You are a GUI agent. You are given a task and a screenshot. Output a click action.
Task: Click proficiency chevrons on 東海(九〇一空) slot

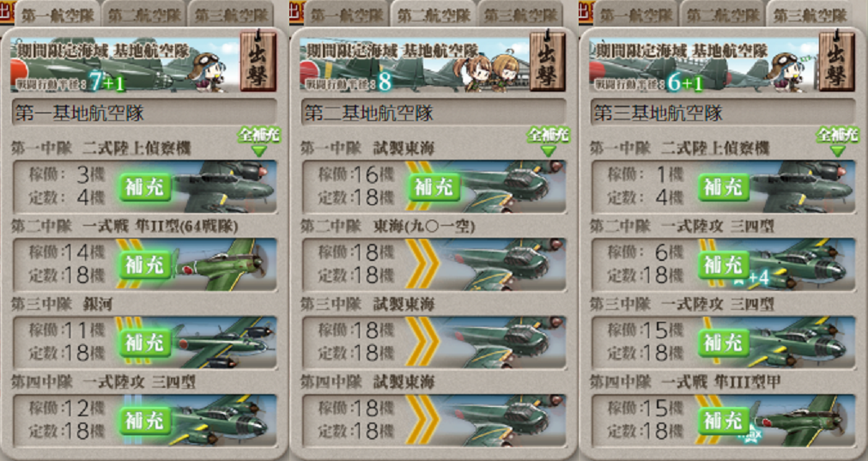422,264
